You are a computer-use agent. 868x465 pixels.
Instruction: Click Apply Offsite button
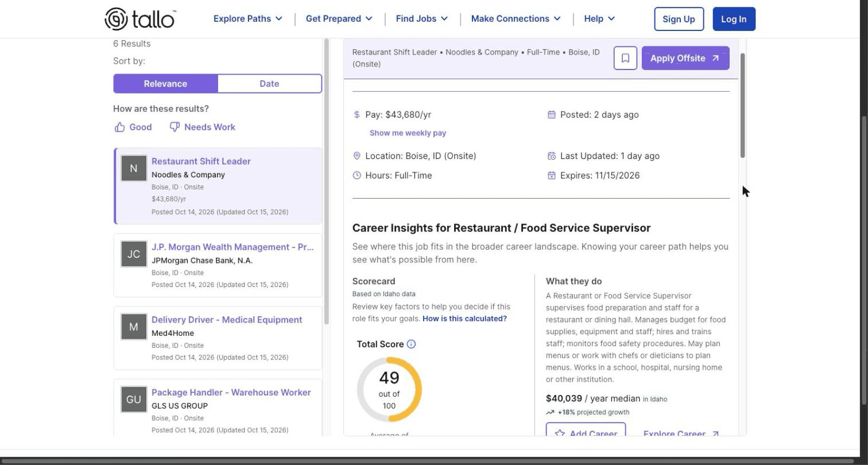(685, 58)
